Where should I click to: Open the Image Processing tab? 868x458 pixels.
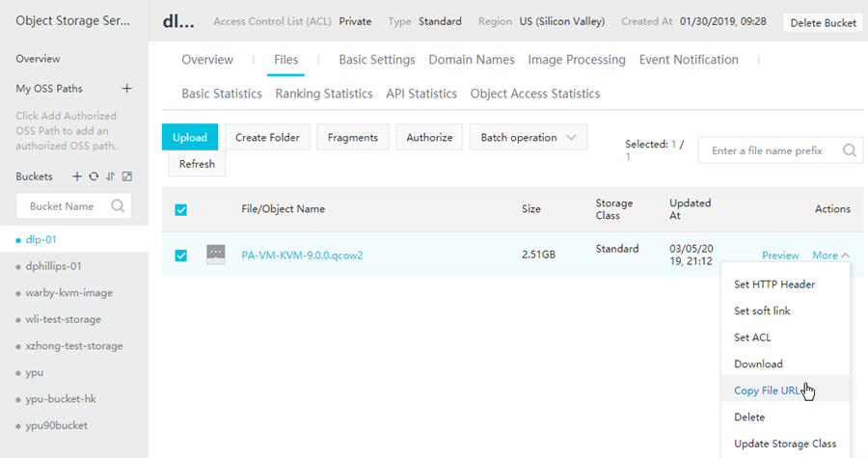pos(577,60)
